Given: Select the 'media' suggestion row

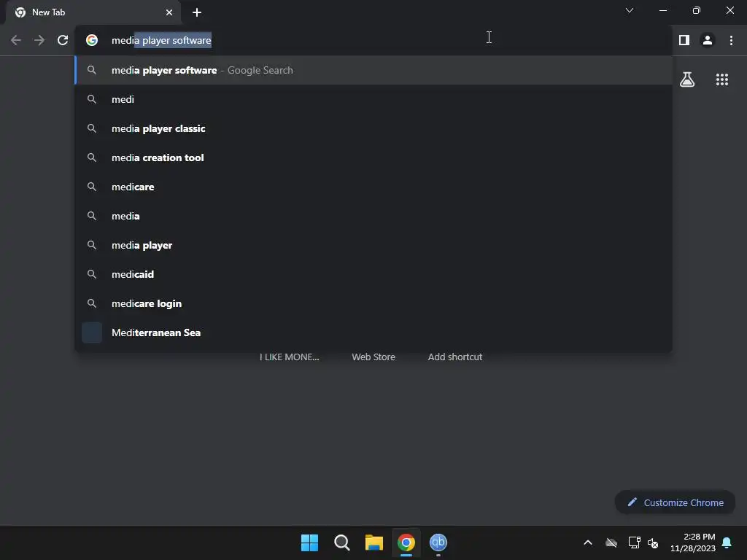Looking at the screenshot, I should 374,216.
